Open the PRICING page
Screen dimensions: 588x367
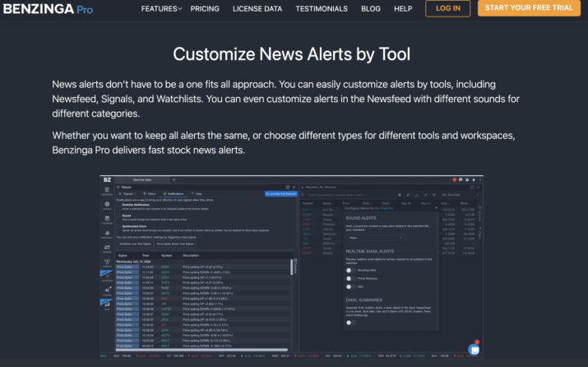(x=205, y=8)
